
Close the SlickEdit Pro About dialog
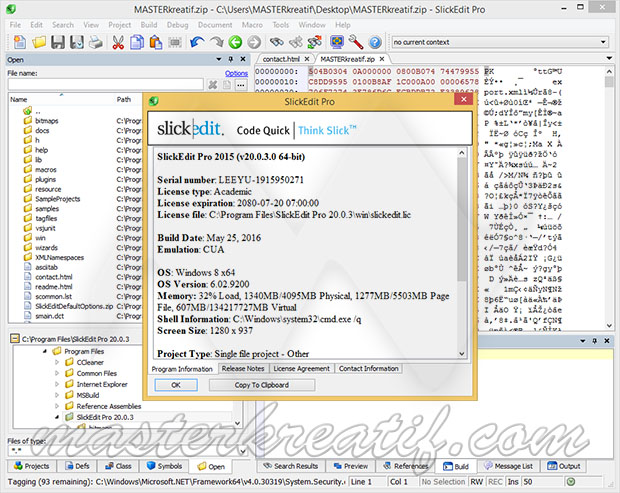click(x=464, y=99)
